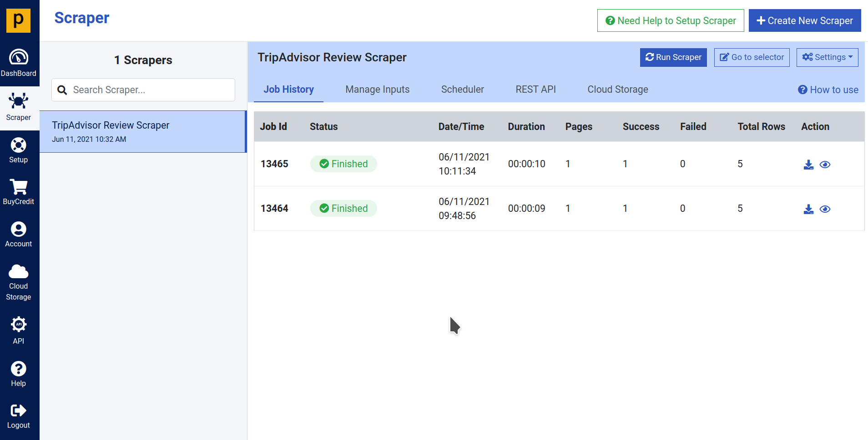Open the Scheduler tab
The image size is (868, 440).
click(462, 90)
